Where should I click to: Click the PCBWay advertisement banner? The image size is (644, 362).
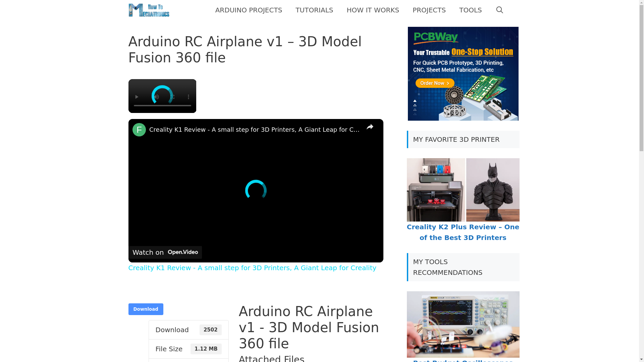tap(463, 74)
